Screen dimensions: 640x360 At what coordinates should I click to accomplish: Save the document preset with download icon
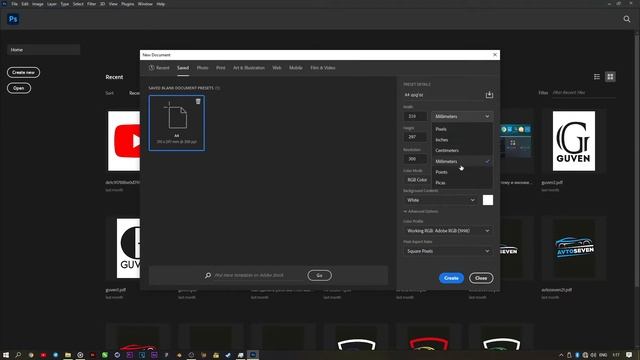[489, 95]
